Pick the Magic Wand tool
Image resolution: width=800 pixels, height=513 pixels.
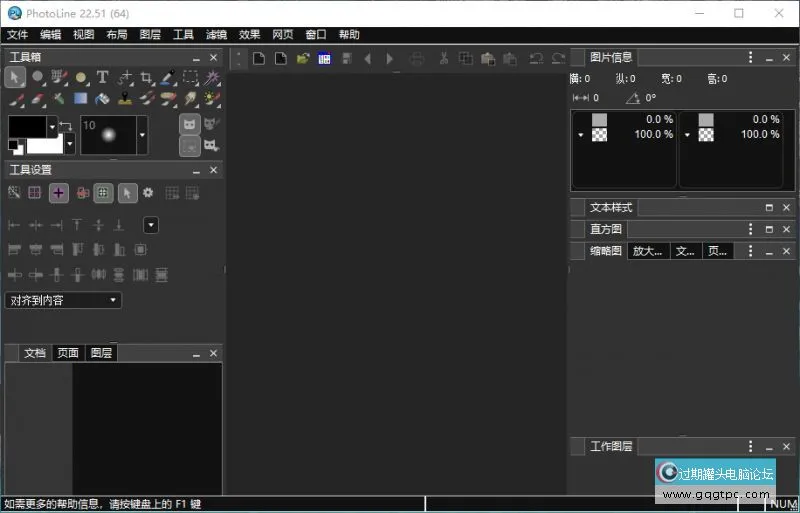(x=212, y=77)
